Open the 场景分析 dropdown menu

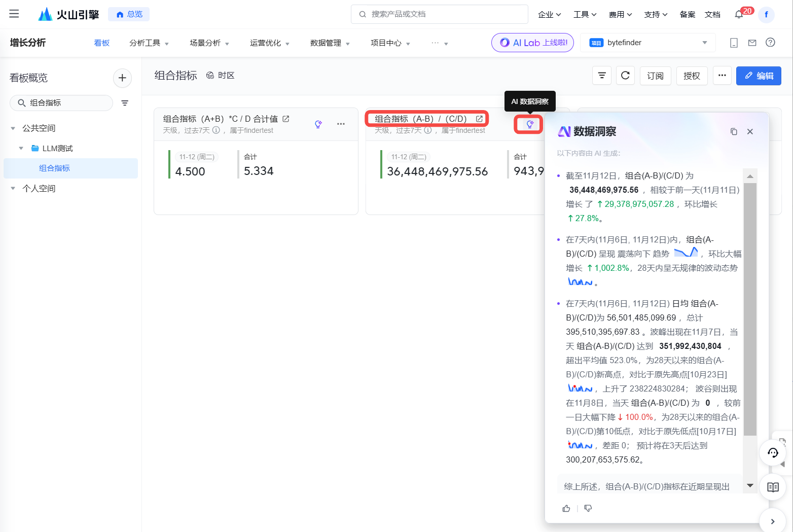tap(209, 43)
